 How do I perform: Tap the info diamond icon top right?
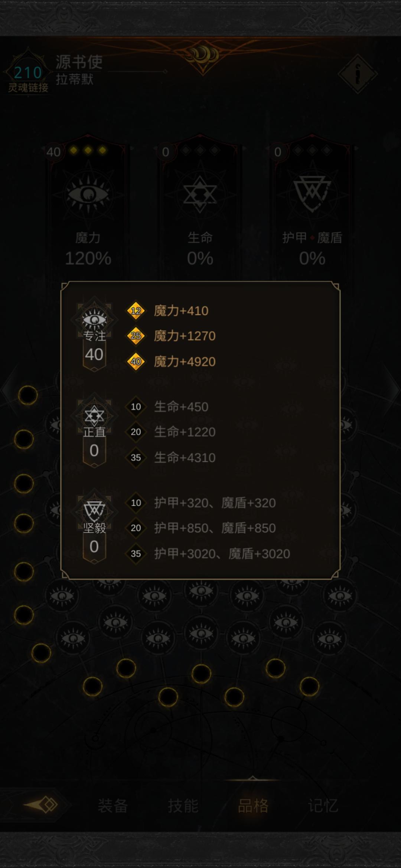[x=358, y=74]
